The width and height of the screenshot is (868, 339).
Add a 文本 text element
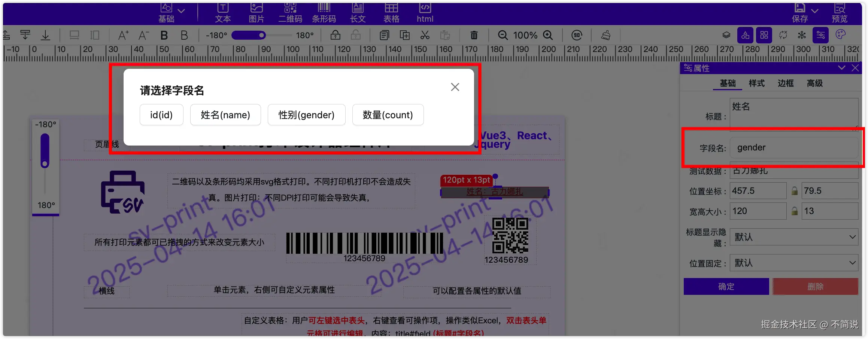click(x=223, y=13)
